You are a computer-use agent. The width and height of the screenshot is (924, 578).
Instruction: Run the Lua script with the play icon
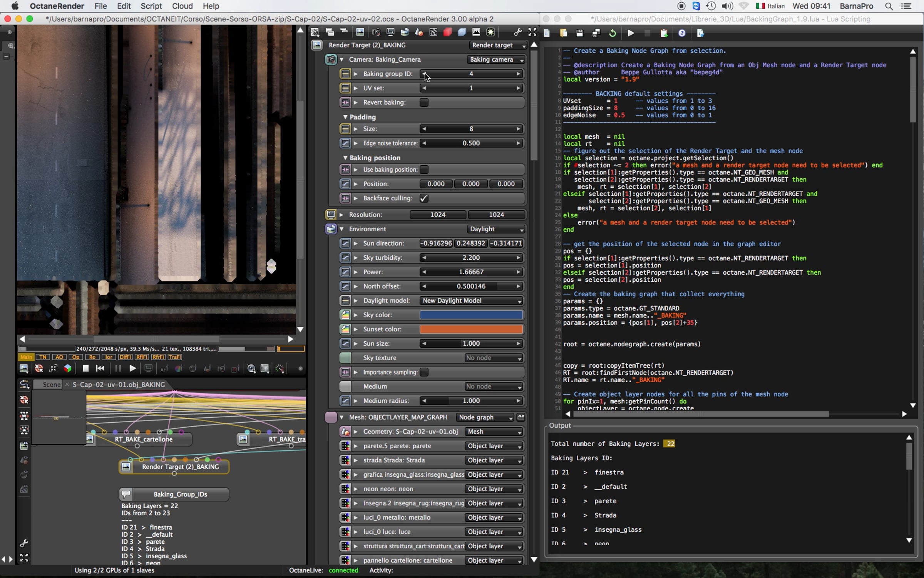coord(631,33)
